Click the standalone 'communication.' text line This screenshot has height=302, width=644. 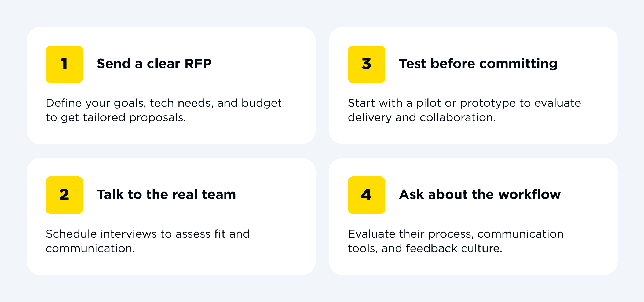[x=90, y=249]
